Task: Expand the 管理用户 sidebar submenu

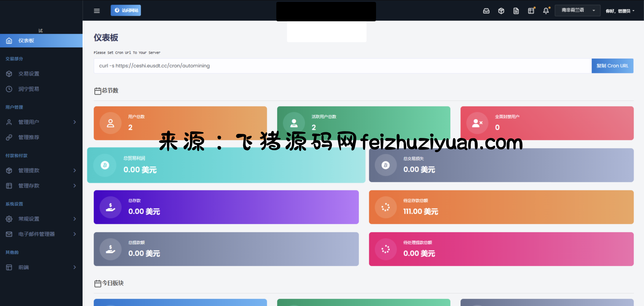Action: pos(41,122)
